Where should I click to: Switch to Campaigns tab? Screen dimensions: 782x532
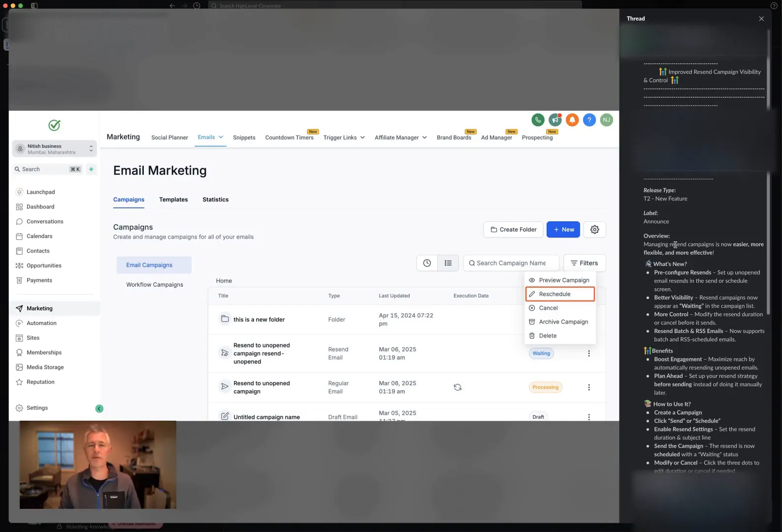(129, 199)
